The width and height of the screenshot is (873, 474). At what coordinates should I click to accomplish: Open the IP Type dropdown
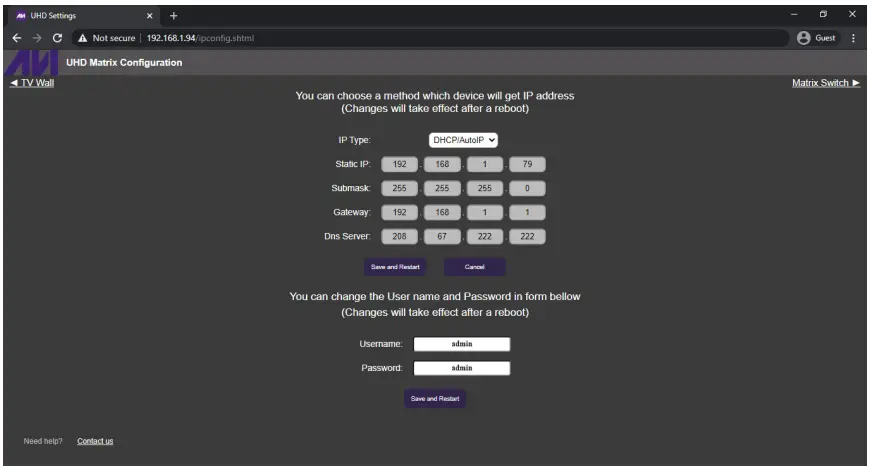[x=463, y=140]
